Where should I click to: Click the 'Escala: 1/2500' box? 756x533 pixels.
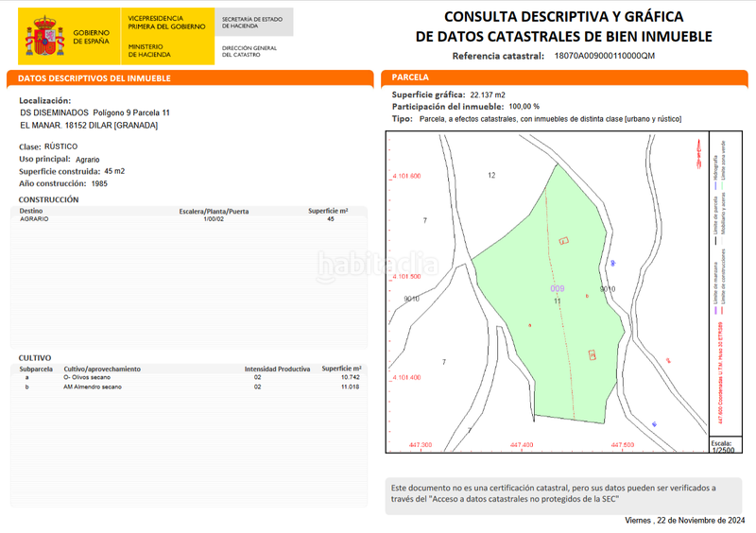click(x=725, y=445)
